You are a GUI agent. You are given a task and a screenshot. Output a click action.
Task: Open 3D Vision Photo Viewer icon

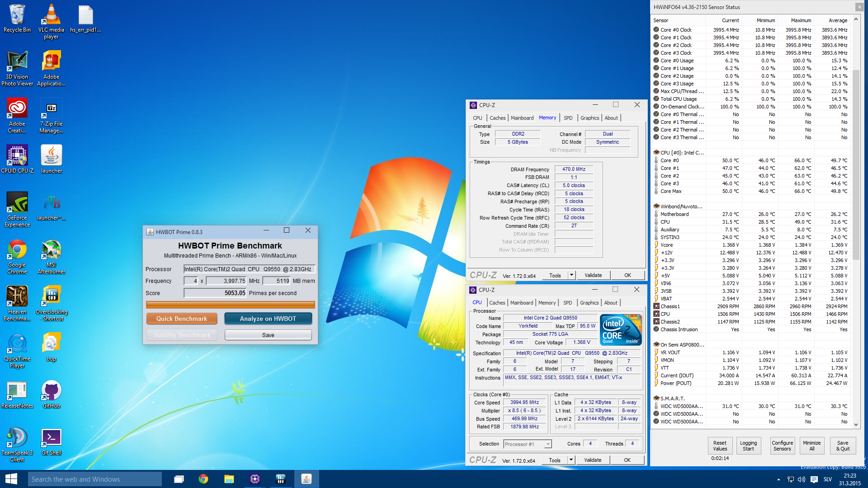[17, 68]
